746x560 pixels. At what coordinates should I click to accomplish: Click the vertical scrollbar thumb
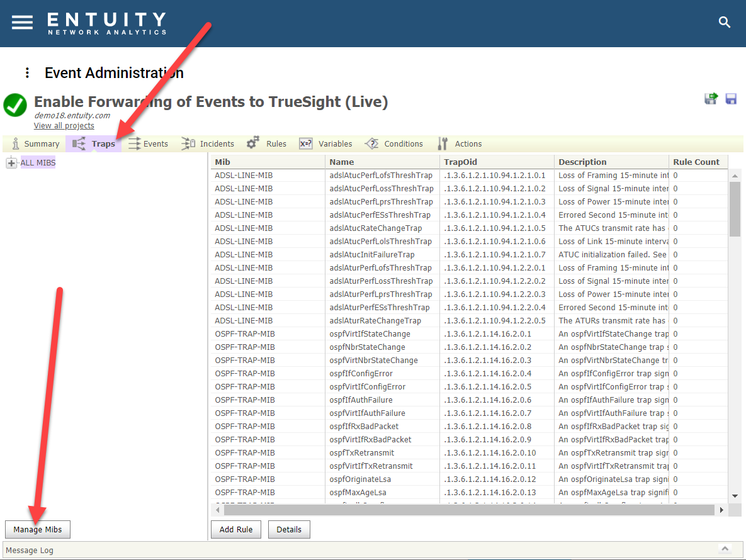coord(735,209)
